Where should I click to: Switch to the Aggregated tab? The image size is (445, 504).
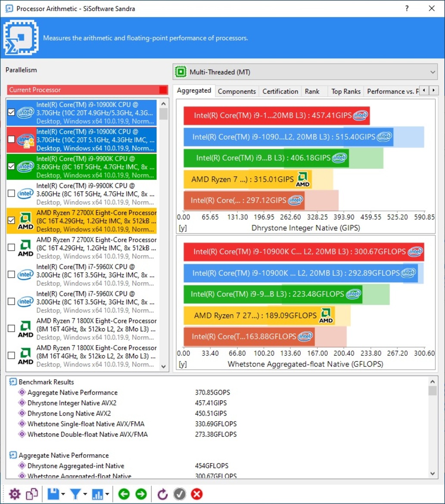[x=194, y=90]
